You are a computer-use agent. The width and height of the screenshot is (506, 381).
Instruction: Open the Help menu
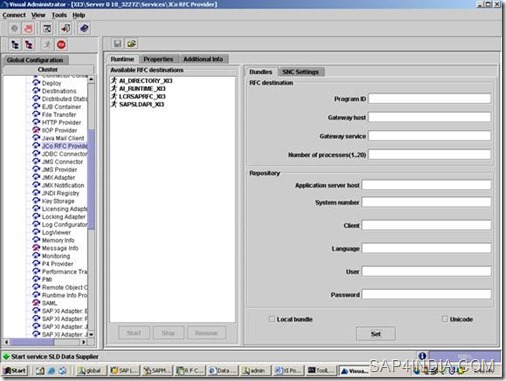coord(79,15)
